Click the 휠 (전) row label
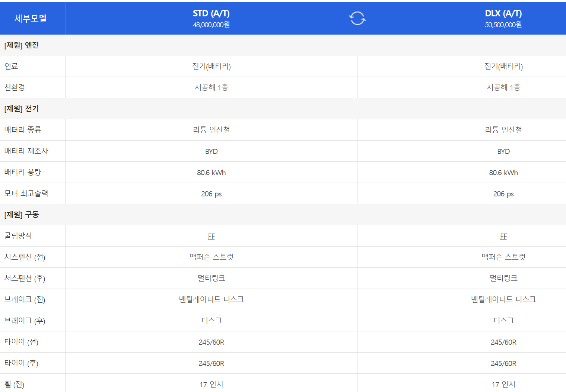Screen dimensions: 566x392 point(14,384)
